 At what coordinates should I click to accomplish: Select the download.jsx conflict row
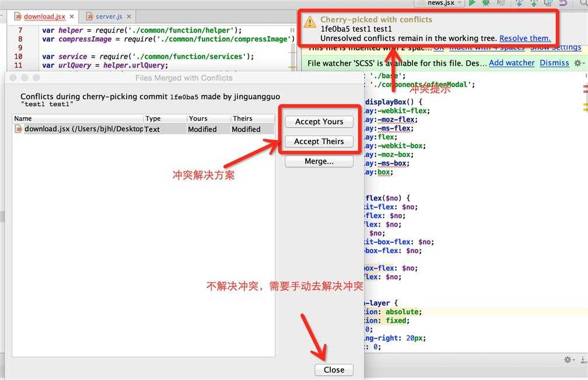[x=143, y=129]
